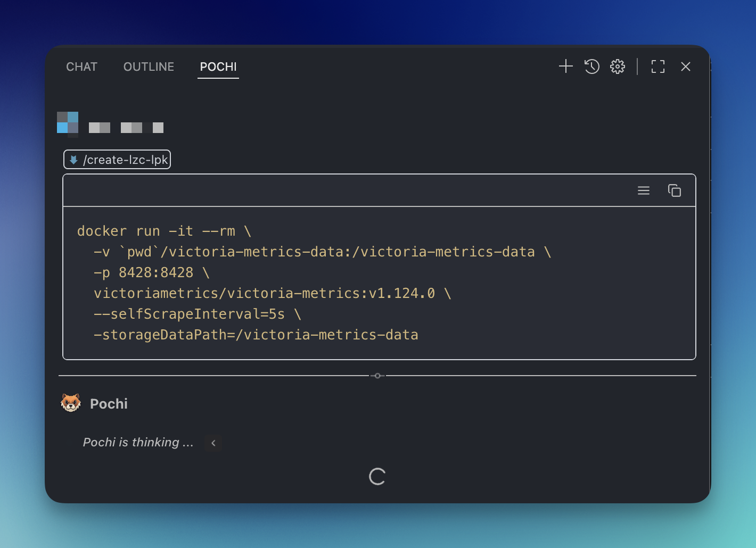
Task: Click the user avatar pixel icon
Action: coord(68,122)
